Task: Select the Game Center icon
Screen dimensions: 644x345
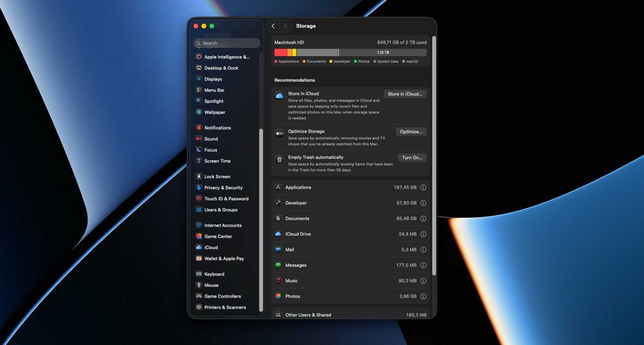Action: [x=199, y=237]
